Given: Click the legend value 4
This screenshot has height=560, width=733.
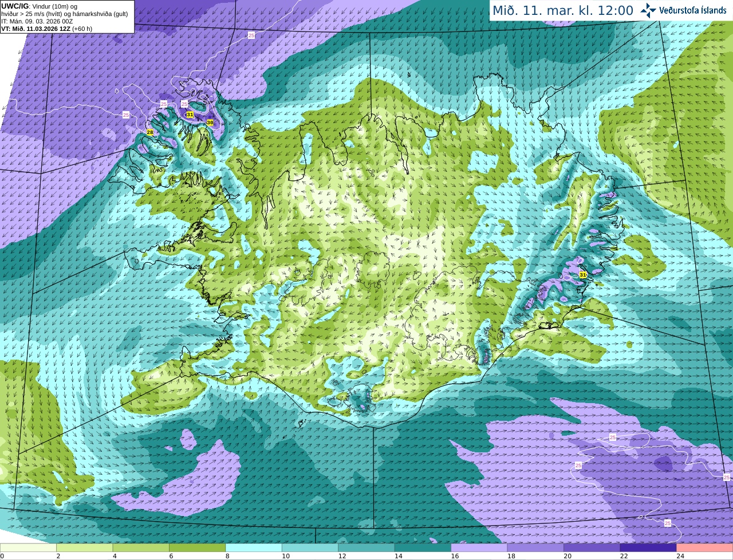Looking at the screenshot, I should (115, 556).
